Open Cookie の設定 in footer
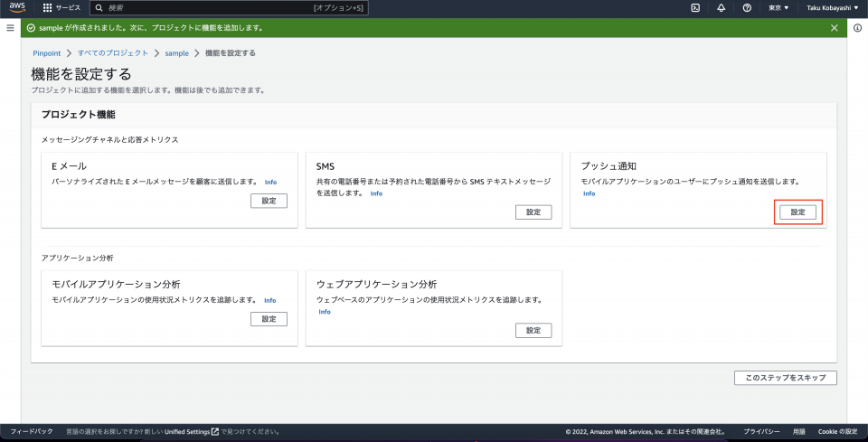 tap(837, 431)
